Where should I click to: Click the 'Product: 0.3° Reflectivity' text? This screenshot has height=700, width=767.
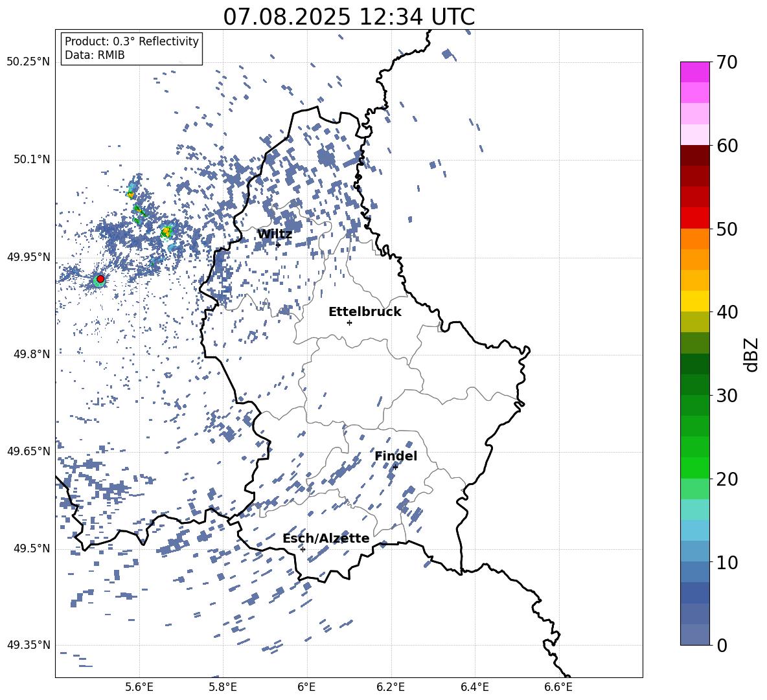click(x=132, y=41)
